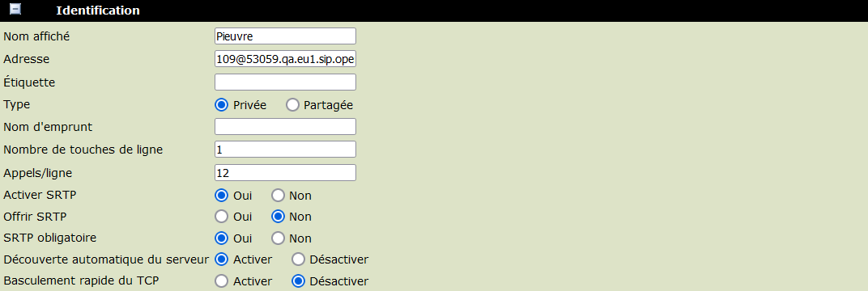Choose Désactiver for Basculement rapide du TCP

(298, 281)
